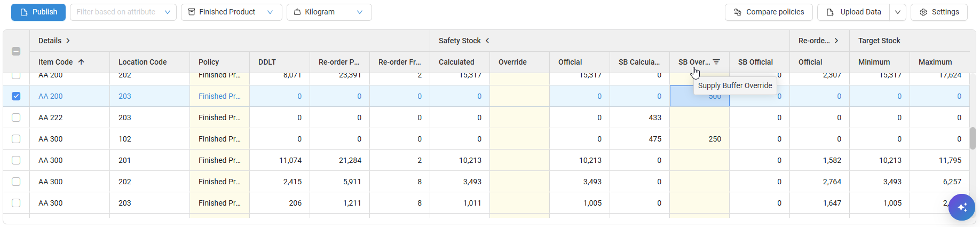Viewport: 980px width, 227px height.
Task: Check the AA 222 row checkbox
Action: click(16, 118)
